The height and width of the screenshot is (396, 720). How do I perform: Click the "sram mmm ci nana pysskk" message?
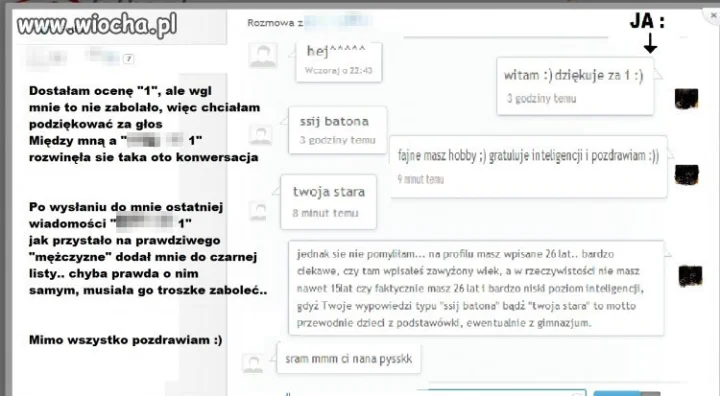click(x=349, y=358)
